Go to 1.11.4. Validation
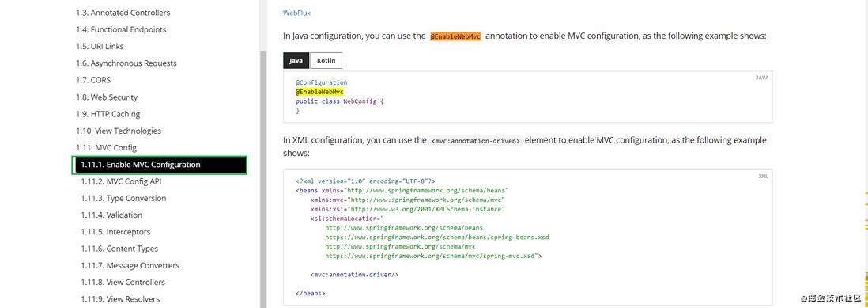The image size is (868, 308). 111,215
